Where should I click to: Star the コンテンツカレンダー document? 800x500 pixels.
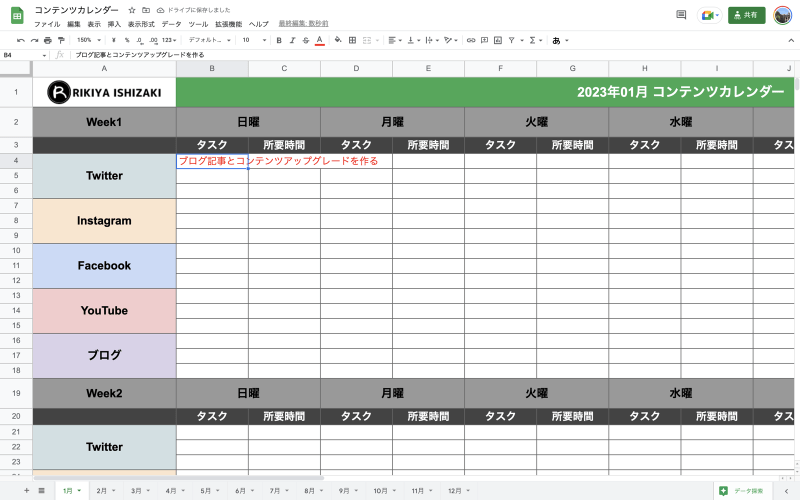click(132, 10)
